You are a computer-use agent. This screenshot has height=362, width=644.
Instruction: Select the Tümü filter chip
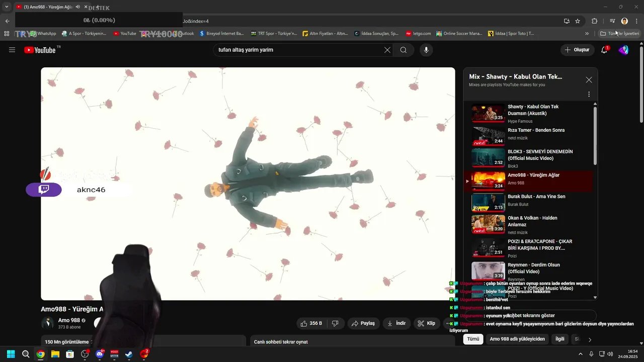pyautogui.click(x=473, y=339)
